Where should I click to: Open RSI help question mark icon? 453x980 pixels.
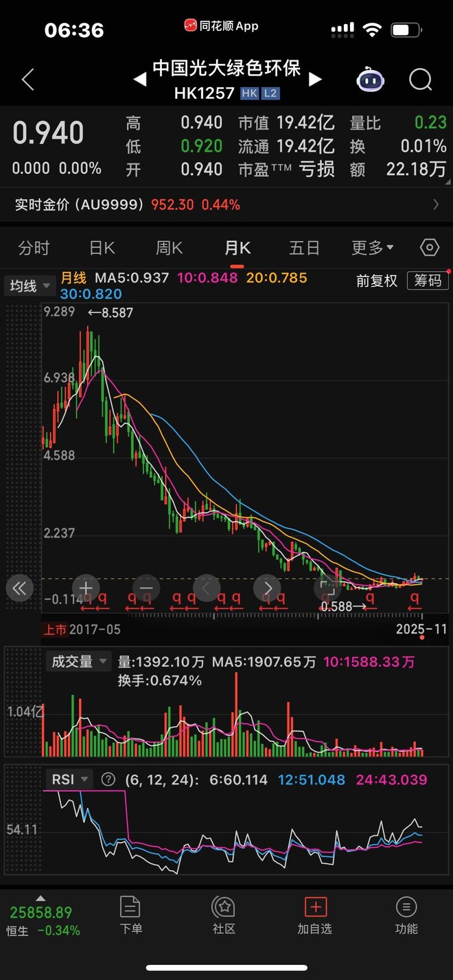click(x=108, y=780)
